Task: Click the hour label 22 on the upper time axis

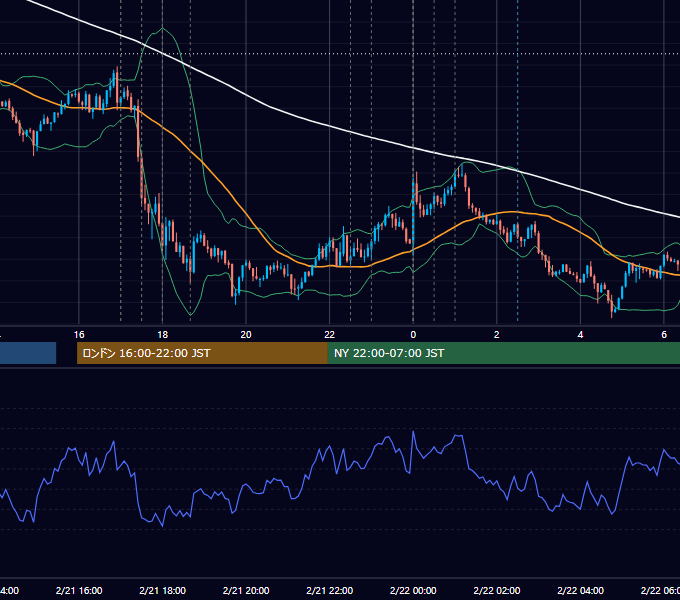Action: pos(330,335)
